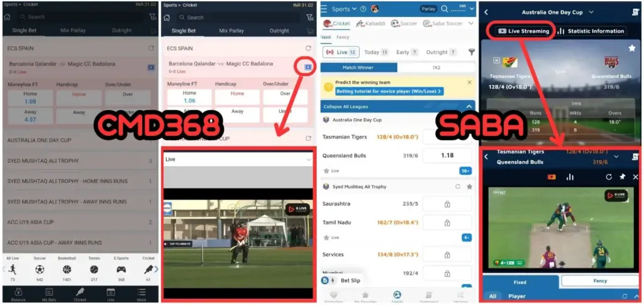Select Match Winner market toggle
This screenshot has width=644, height=305.
pyautogui.click(x=358, y=67)
